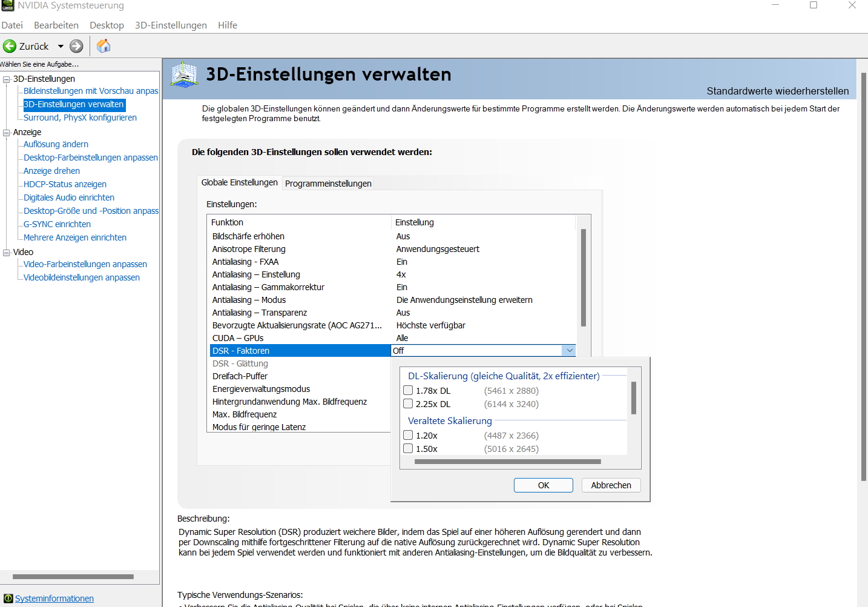Open the Hilfe menu
The width and height of the screenshot is (868, 607).
click(228, 25)
